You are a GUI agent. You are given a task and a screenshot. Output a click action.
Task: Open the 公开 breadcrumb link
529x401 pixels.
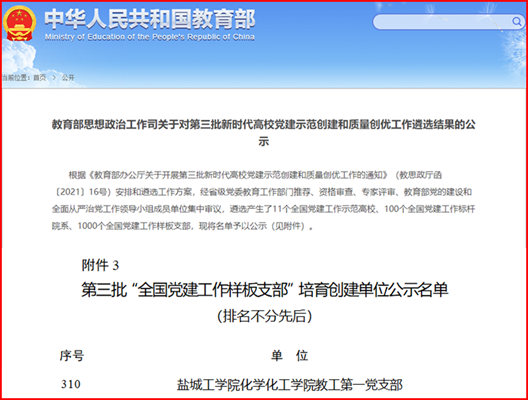[68, 78]
